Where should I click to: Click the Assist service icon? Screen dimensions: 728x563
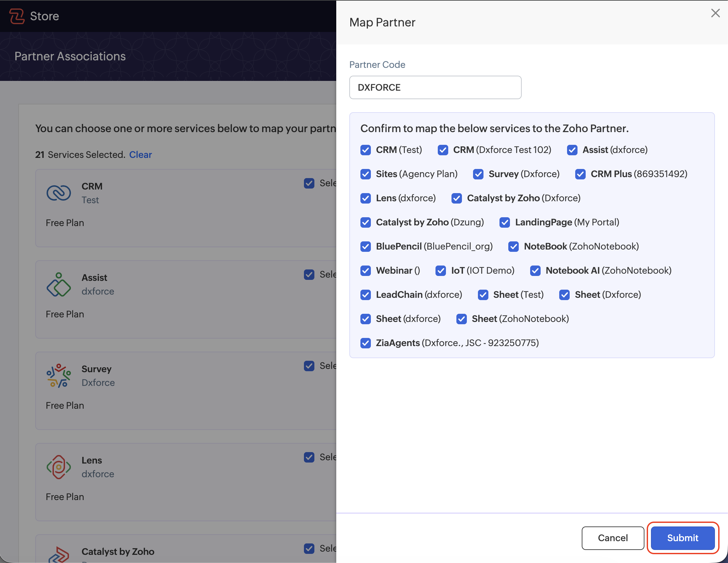[x=59, y=284]
